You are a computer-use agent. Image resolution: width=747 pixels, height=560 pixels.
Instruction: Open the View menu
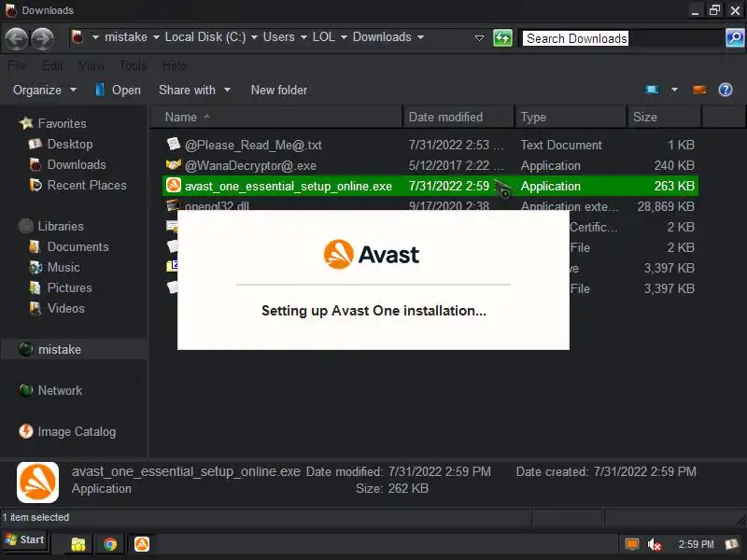91,65
